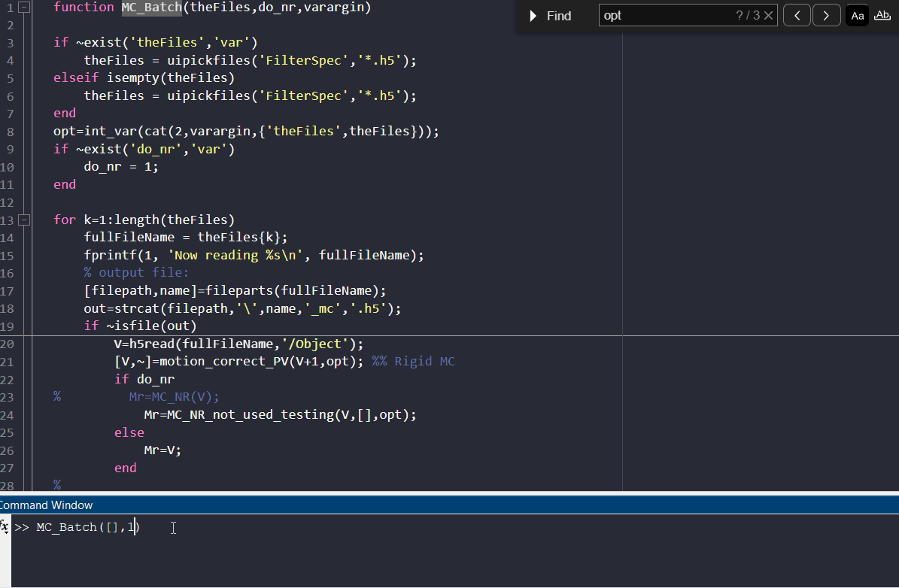
Task: Click 'do_nr = 1;' on line 10
Action: click(x=121, y=167)
